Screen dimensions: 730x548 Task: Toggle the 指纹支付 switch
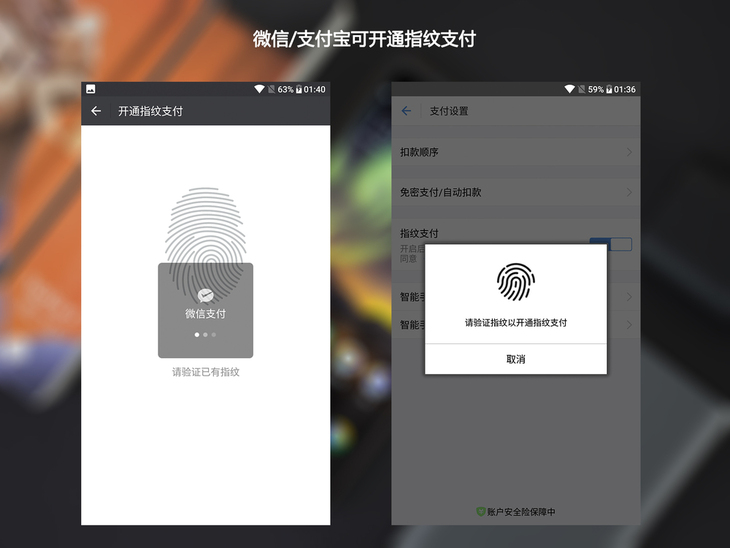click(x=611, y=244)
